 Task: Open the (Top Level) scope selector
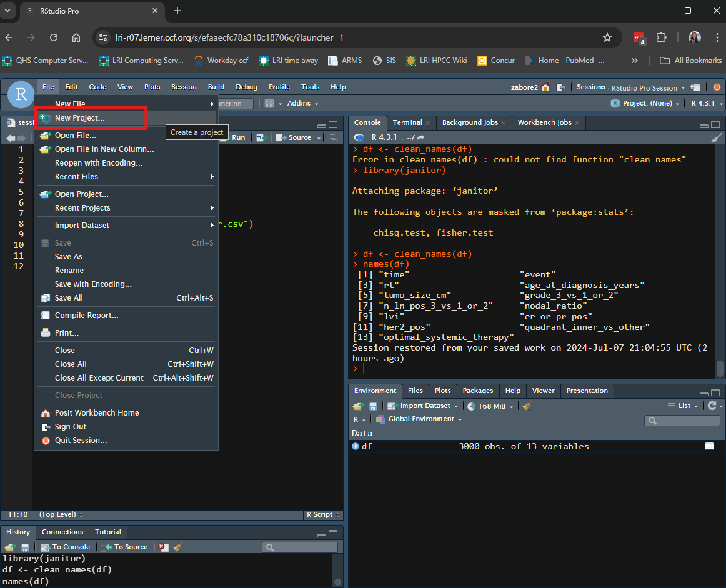point(61,514)
